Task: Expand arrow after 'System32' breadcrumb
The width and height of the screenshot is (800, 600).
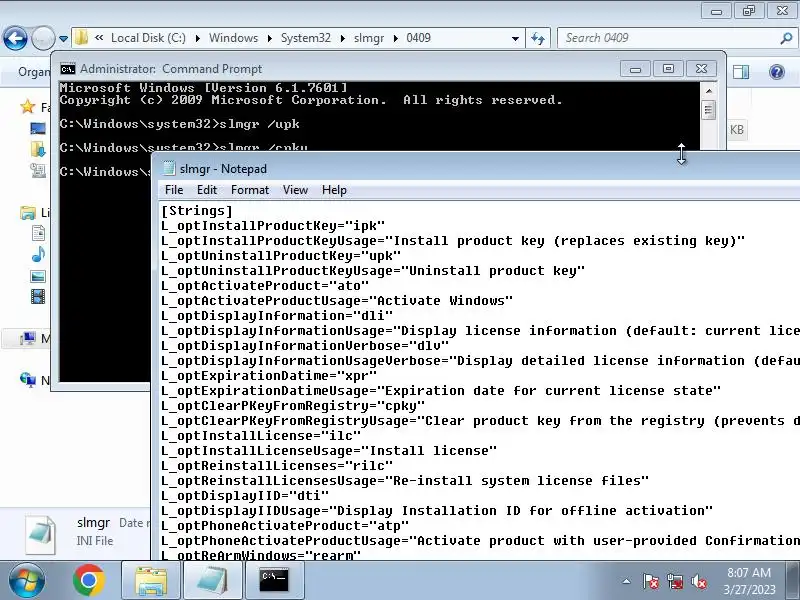Action: coord(342,38)
